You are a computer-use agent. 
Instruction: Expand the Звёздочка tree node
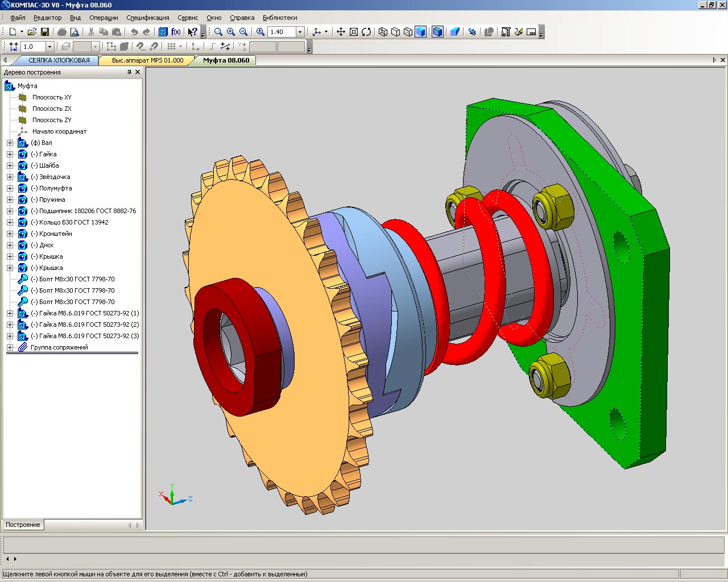[10, 177]
